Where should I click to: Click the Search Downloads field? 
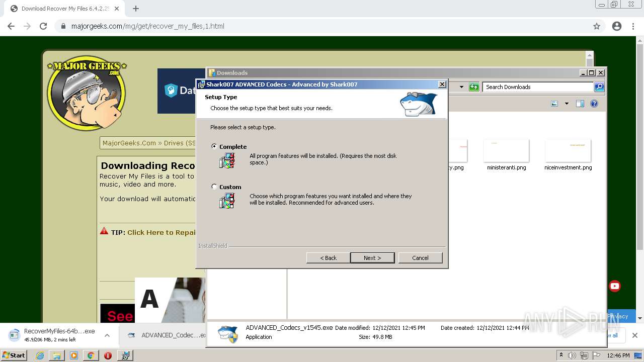coord(538,87)
